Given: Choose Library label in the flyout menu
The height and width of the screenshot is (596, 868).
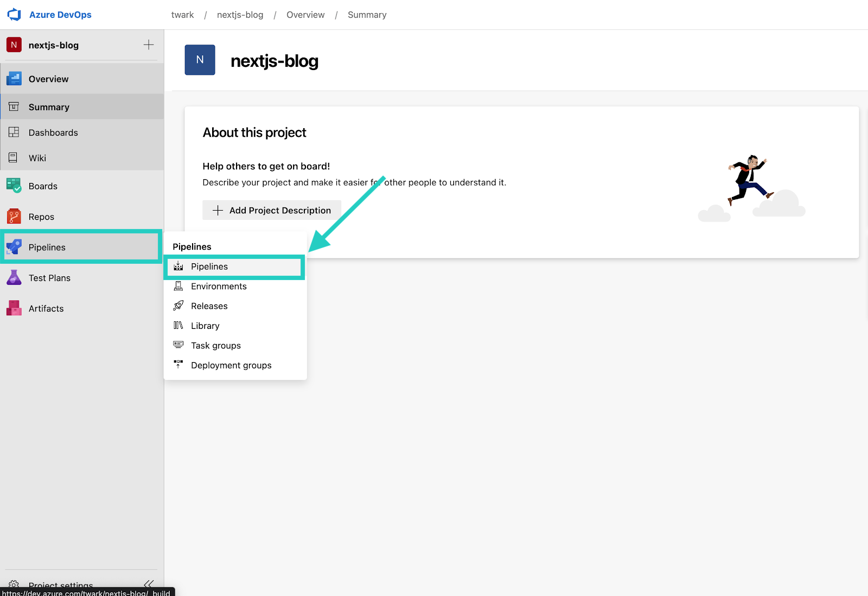Looking at the screenshot, I should pyautogui.click(x=205, y=326).
